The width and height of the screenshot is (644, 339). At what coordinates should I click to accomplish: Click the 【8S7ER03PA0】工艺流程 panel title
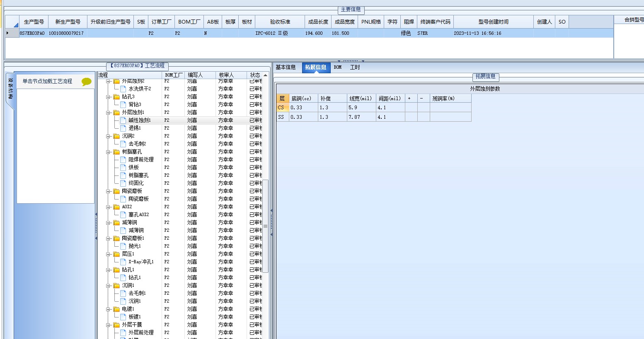click(x=137, y=66)
